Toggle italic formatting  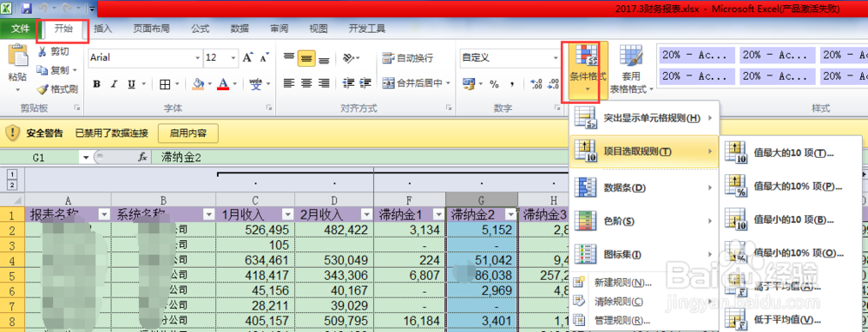click(x=114, y=84)
